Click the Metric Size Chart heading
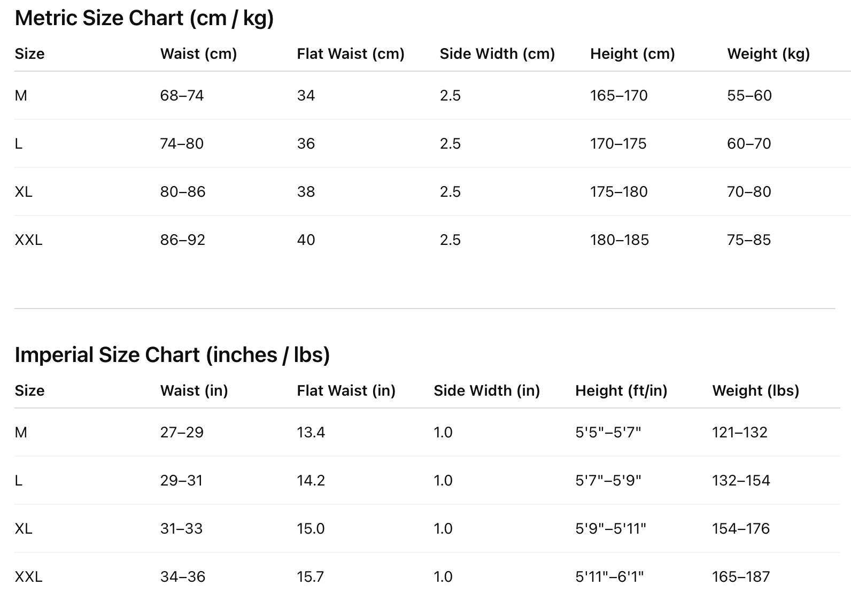851x616 pixels. [x=144, y=18]
